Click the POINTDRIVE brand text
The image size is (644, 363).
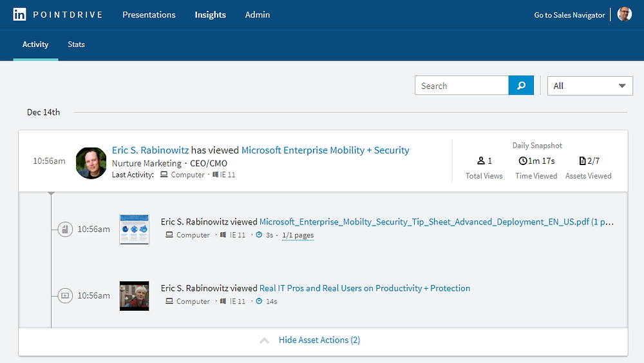(68, 15)
